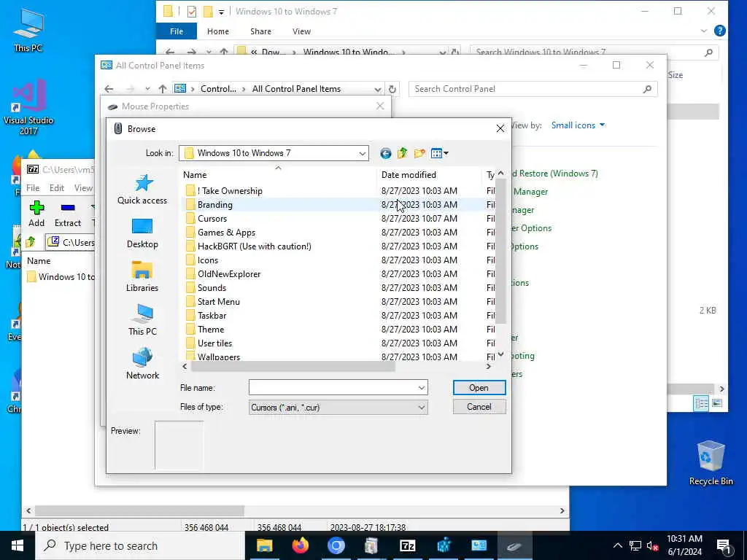Go back in Control Panel window

coord(109,89)
